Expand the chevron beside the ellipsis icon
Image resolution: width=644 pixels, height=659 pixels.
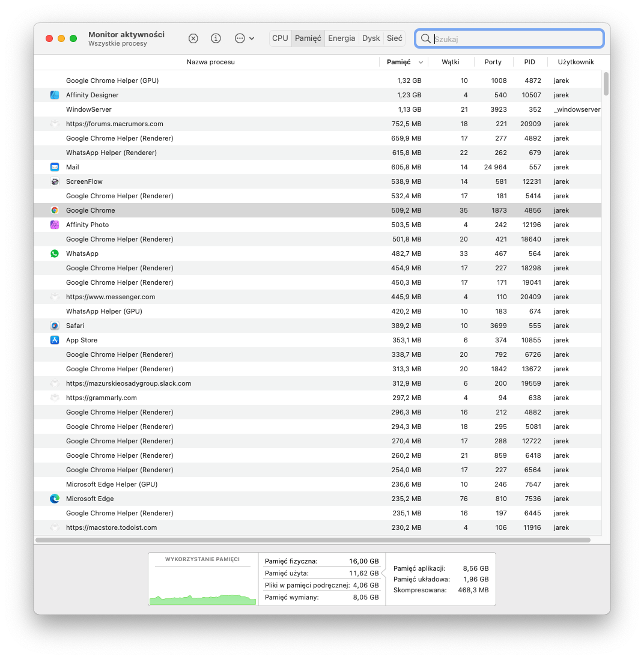click(x=252, y=38)
